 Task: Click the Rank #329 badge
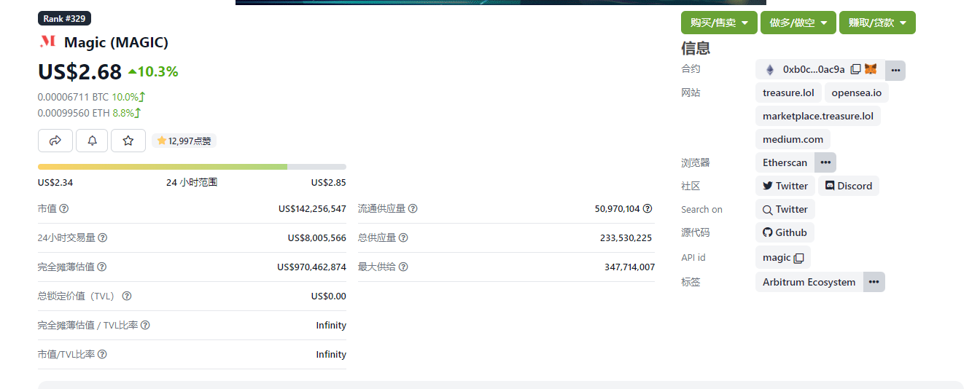point(64,18)
